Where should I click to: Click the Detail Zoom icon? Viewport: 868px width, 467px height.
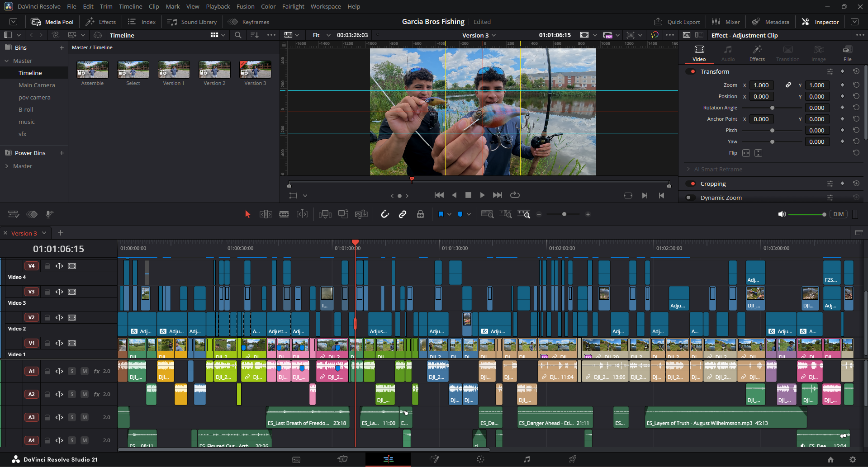pyautogui.click(x=506, y=214)
